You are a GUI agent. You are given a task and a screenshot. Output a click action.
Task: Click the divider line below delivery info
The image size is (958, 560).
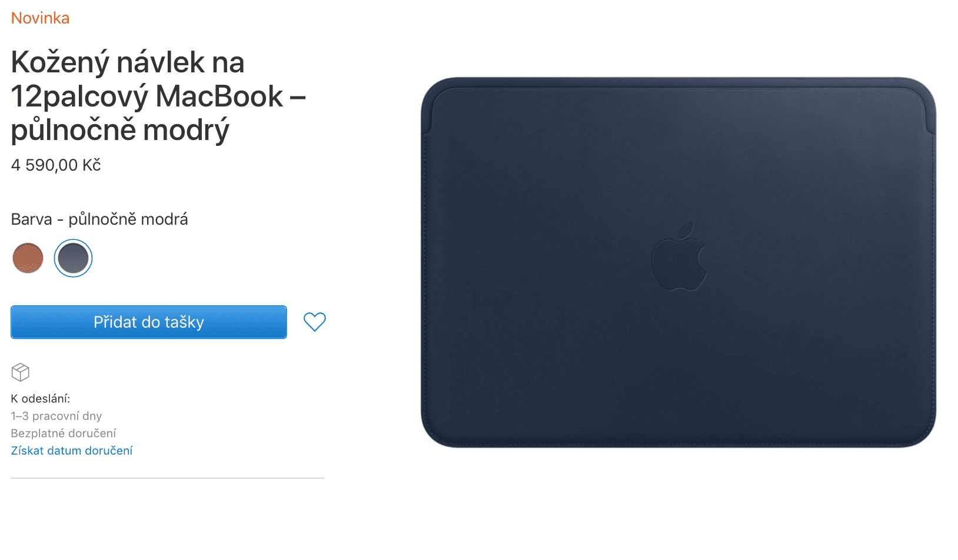pos(168,478)
